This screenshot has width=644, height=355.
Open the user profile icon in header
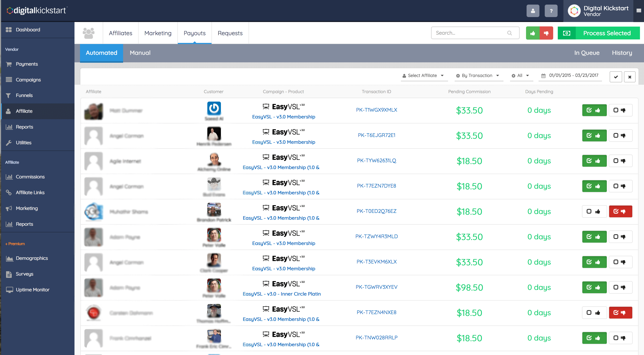point(533,11)
